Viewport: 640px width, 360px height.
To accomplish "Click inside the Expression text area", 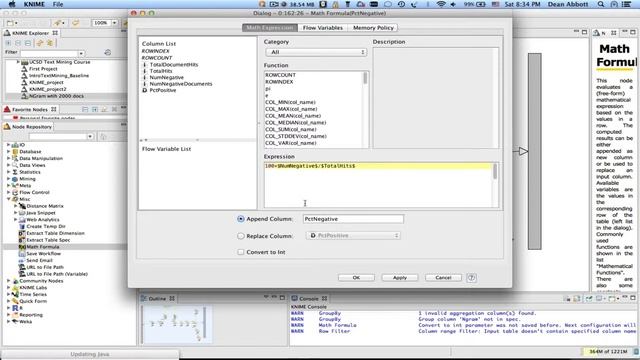I will [x=378, y=185].
